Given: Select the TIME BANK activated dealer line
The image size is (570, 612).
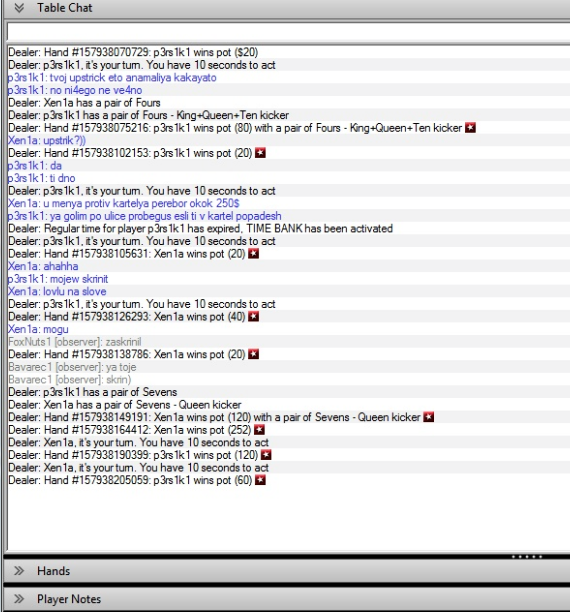Looking at the screenshot, I should coord(200,228).
